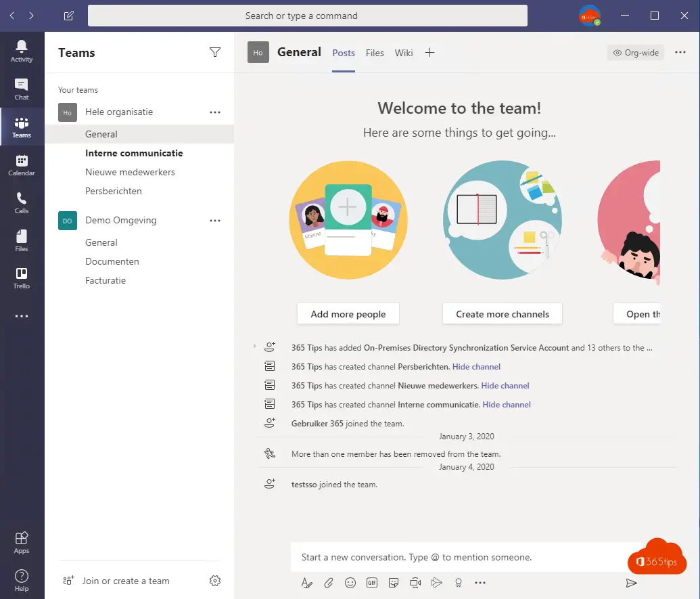This screenshot has width=700, height=599.
Task: Open General channel under Demo Omgeving
Action: click(139, 242)
